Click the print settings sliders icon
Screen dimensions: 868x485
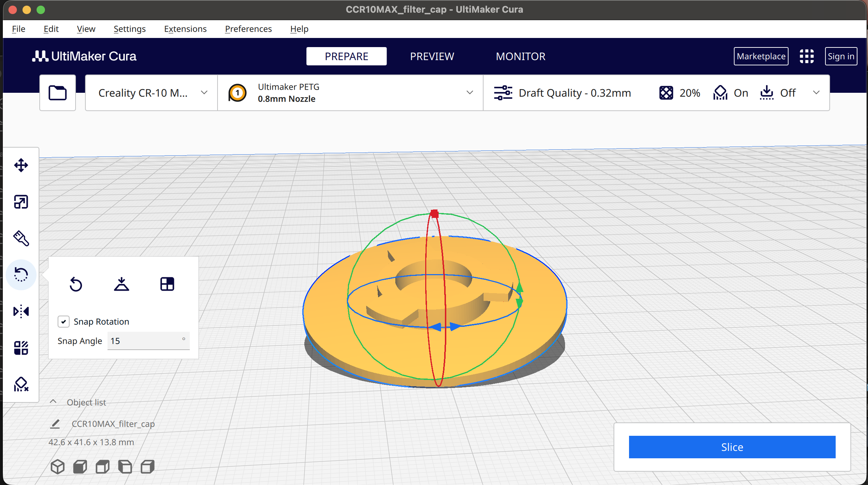(x=503, y=93)
